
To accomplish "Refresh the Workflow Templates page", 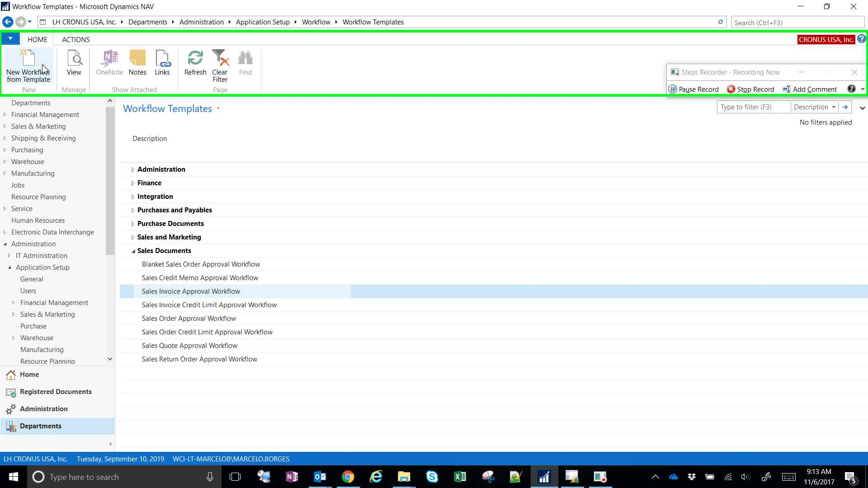I will point(195,63).
